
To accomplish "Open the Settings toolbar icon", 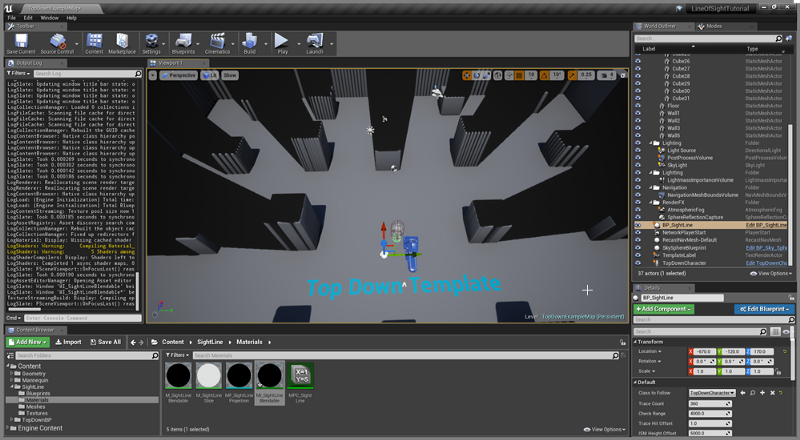I will tap(151, 43).
